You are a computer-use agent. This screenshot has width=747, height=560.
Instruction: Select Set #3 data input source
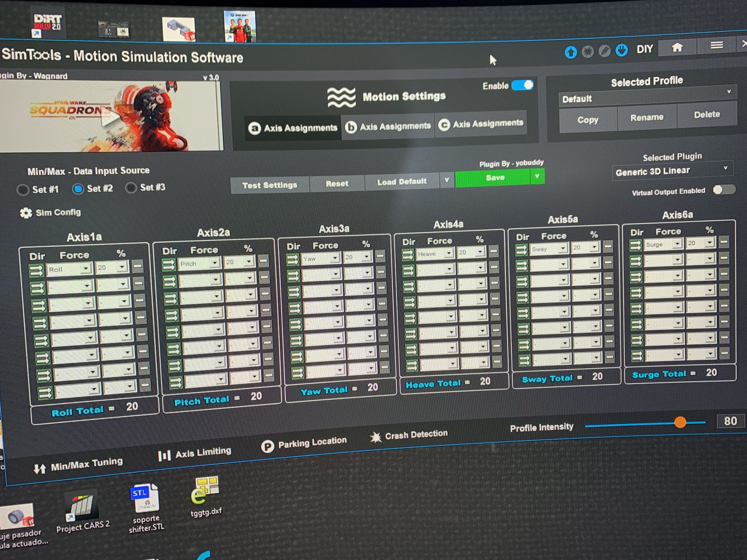click(131, 188)
